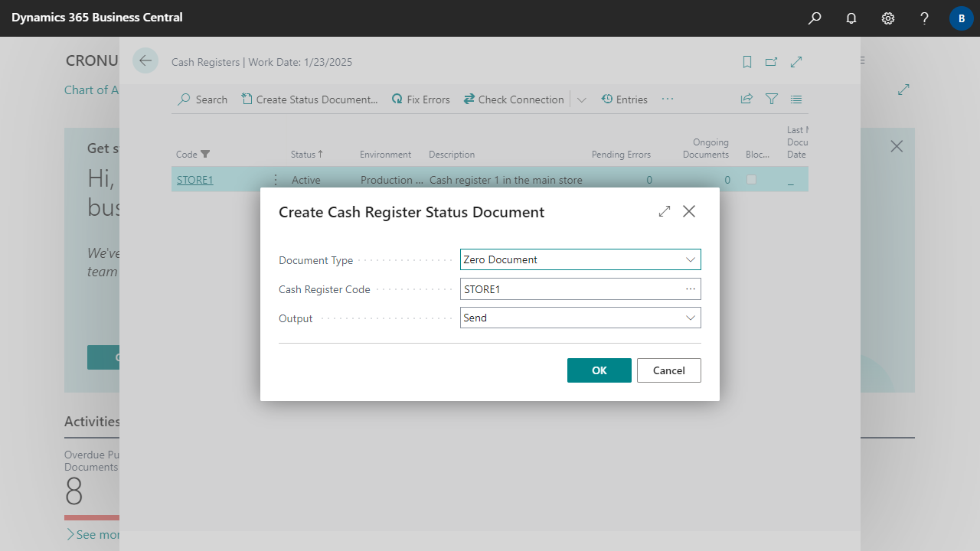Bookmark the Cash Registers page

pyautogui.click(x=747, y=62)
